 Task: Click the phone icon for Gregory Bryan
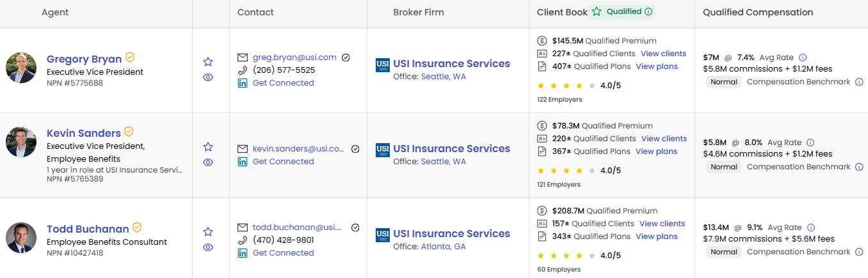242,70
